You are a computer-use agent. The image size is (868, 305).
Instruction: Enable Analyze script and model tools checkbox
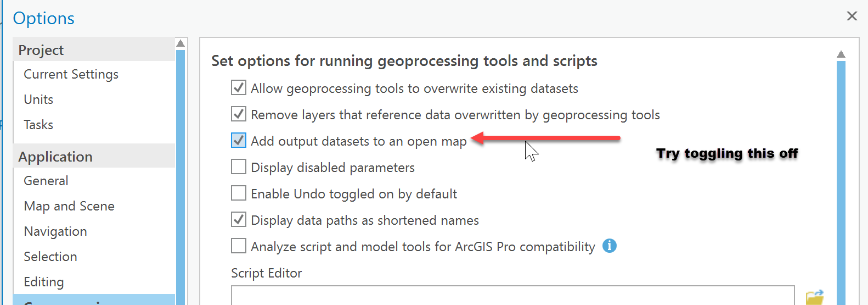(239, 246)
